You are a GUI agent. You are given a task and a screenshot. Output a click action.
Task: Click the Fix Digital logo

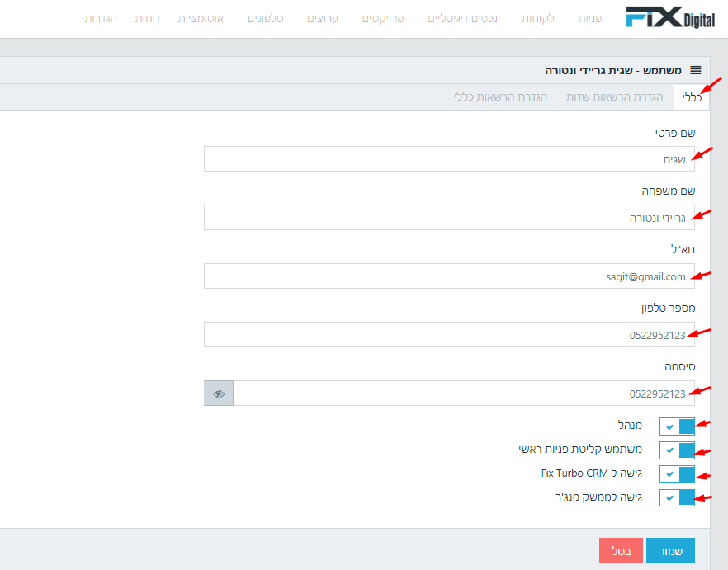pos(670,17)
